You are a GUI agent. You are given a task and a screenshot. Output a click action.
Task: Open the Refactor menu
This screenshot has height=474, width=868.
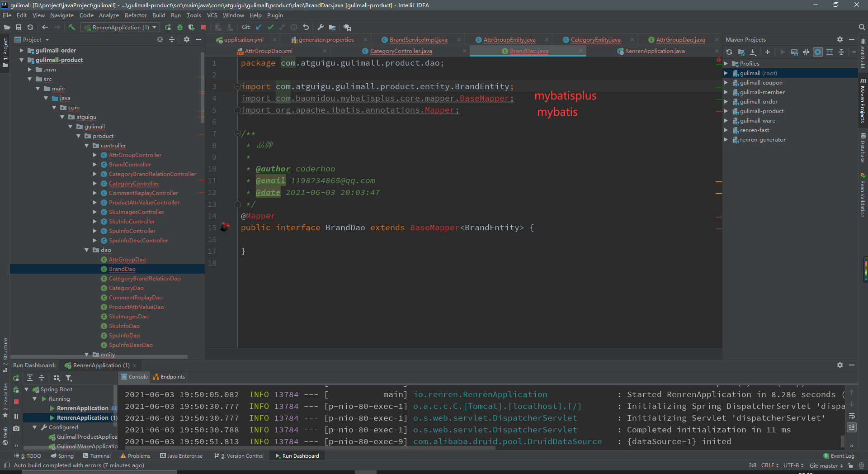point(136,15)
